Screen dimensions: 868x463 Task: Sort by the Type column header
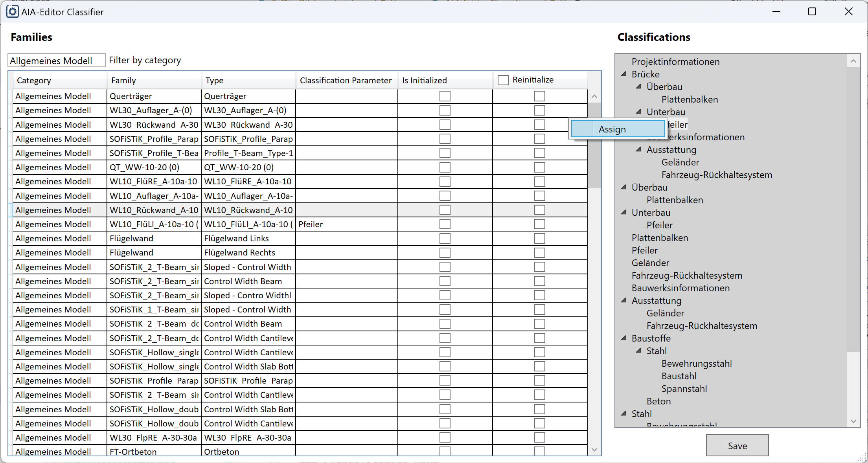click(x=248, y=80)
